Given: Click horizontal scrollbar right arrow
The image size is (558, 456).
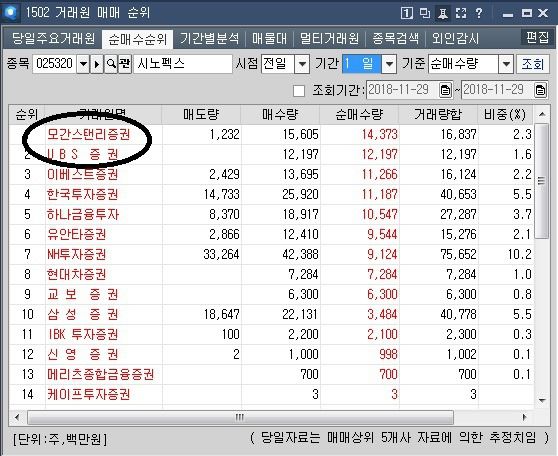Looking at the screenshot, I should click(525, 417).
